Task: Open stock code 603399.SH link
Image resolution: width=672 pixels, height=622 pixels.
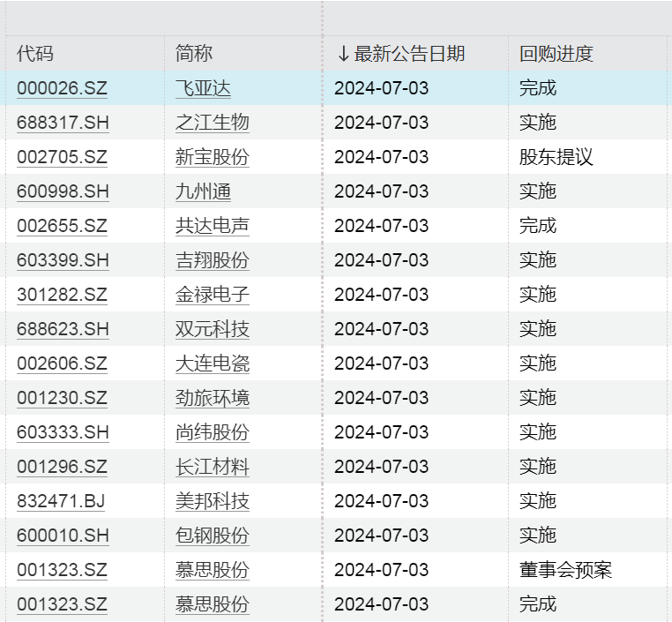Action: pos(63,260)
